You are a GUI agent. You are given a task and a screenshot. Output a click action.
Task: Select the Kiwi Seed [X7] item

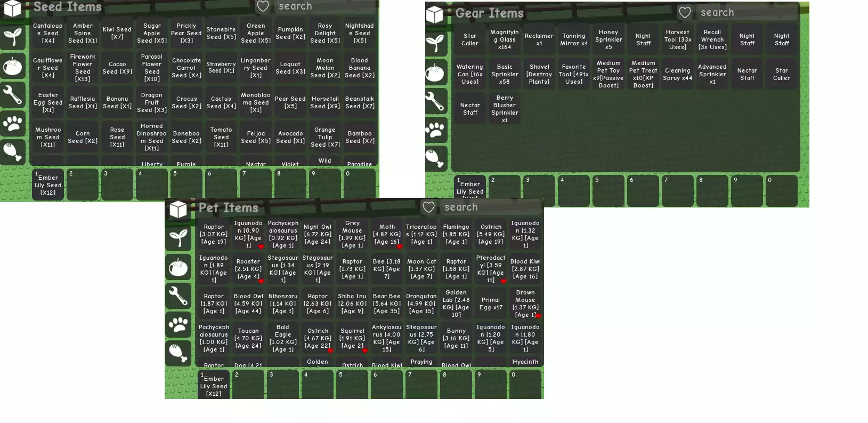(117, 33)
